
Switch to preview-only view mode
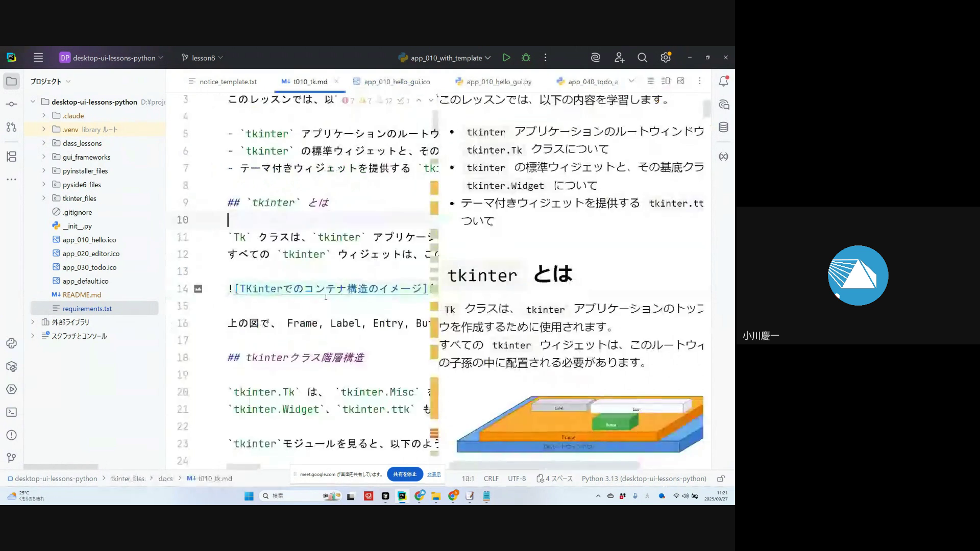coord(680,81)
